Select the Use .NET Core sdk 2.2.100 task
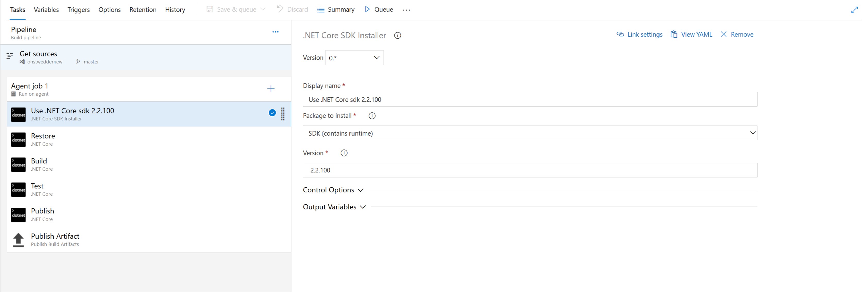868x292 pixels. pos(149,114)
